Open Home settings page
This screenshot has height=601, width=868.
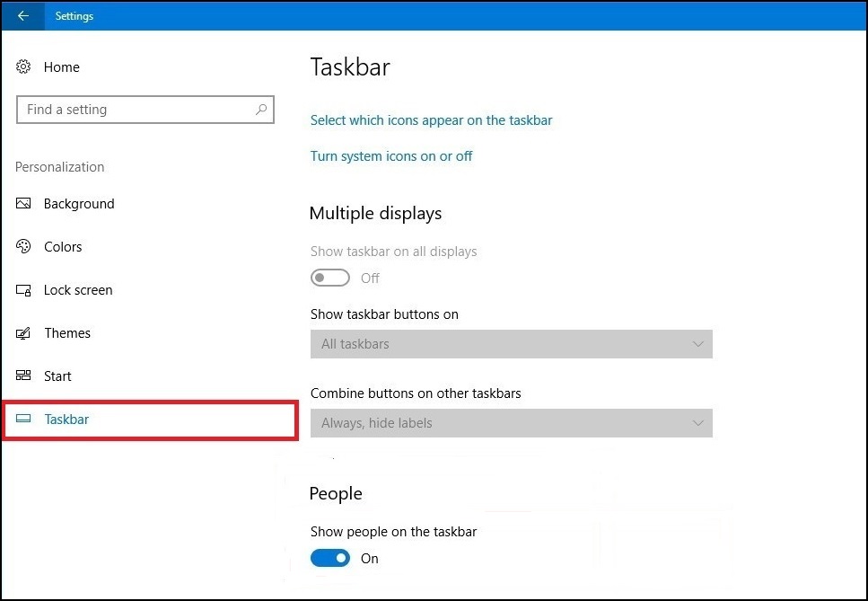click(x=61, y=67)
